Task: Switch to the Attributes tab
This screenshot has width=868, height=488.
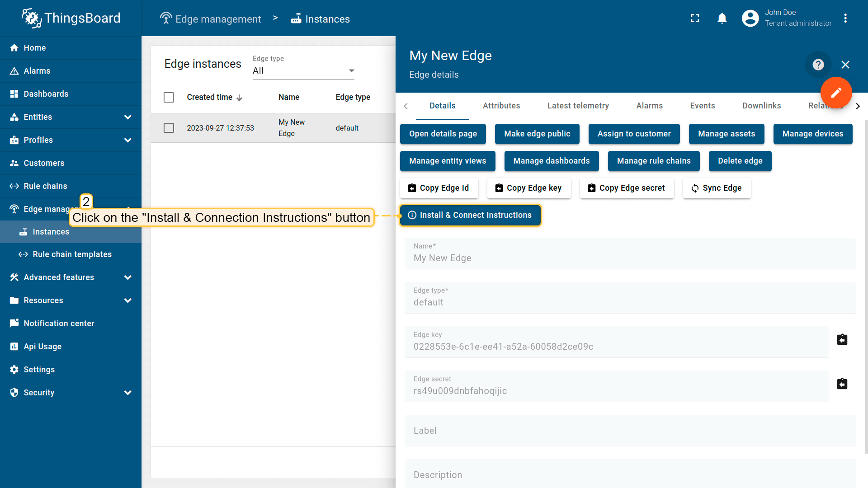Action: tap(501, 106)
